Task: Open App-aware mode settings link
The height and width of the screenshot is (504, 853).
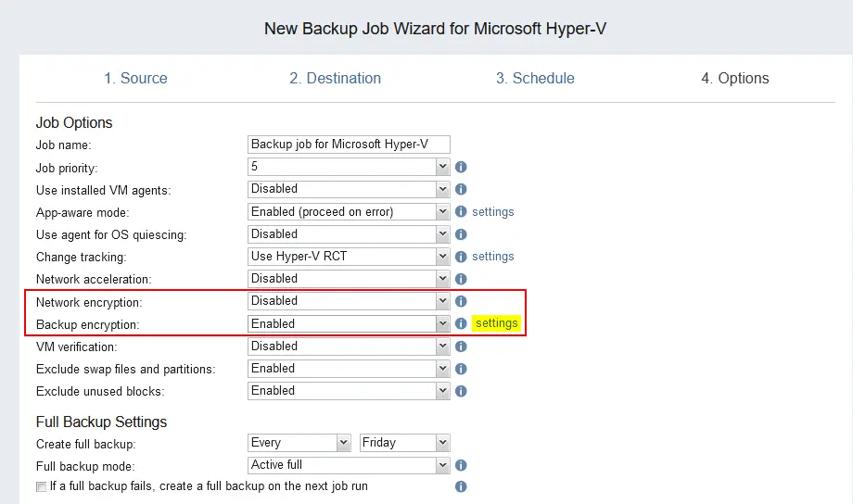Action: click(493, 211)
